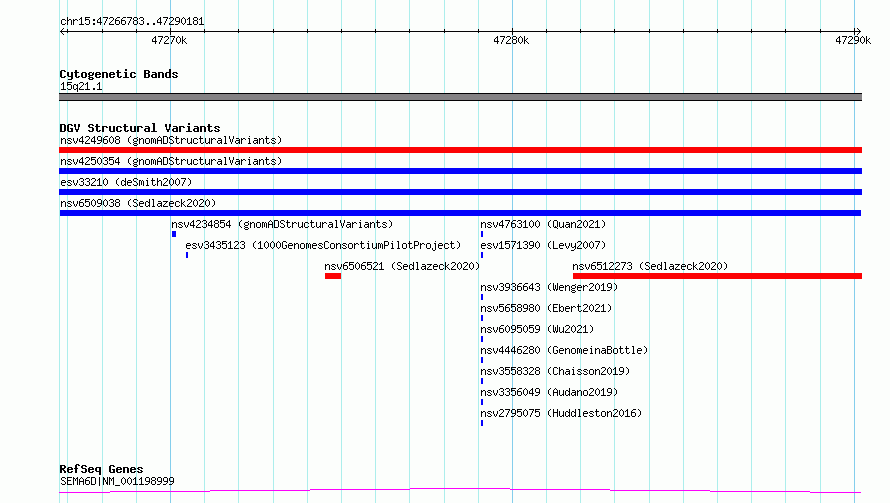The image size is (890, 503).
Task: Select nsv6506521 (Sedlazeck2020) label
Action: (x=402, y=266)
